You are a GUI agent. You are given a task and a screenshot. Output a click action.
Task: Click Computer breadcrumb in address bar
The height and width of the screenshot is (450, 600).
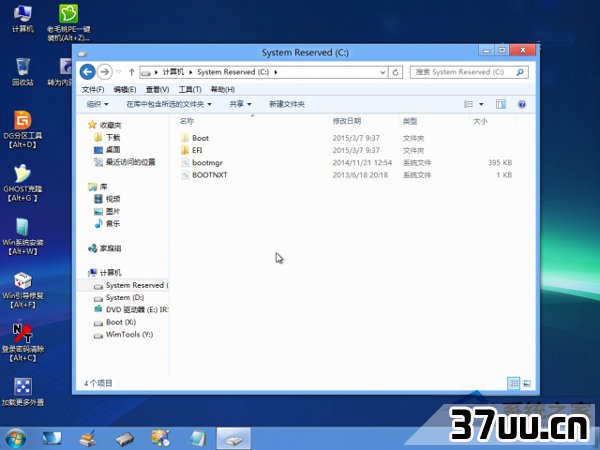pos(173,72)
